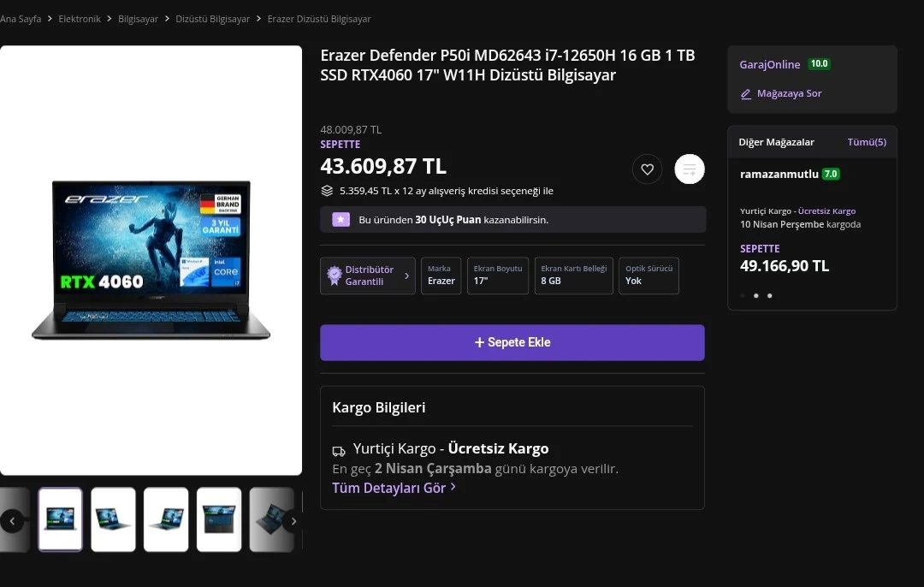Show next thumbnails with right arrow
The width and height of the screenshot is (924, 587).
point(293,521)
